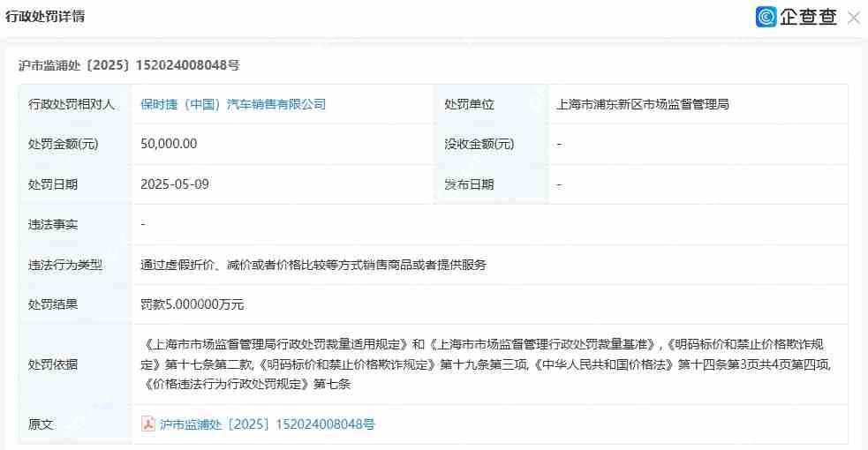Viewport: 868px width, 450px height.
Task: Open the PDF icon beside 原文
Action: tap(147, 424)
